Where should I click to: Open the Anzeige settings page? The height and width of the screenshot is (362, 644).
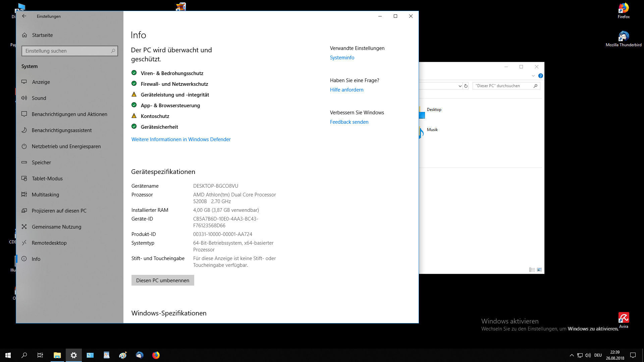pos(41,82)
